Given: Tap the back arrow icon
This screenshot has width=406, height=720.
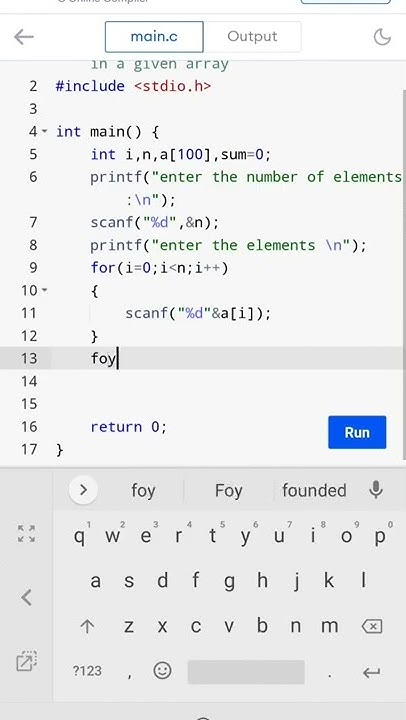Looking at the screenshot, I should pyautogui.click(x=24, y=37).
